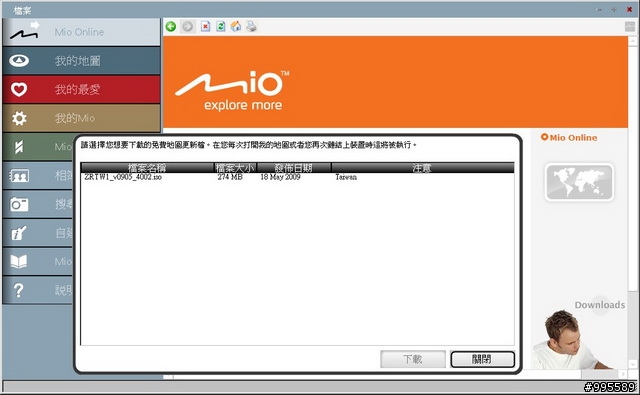
Task: Click the Mio Online signal arrow icon
Action: tap(24, 31)
